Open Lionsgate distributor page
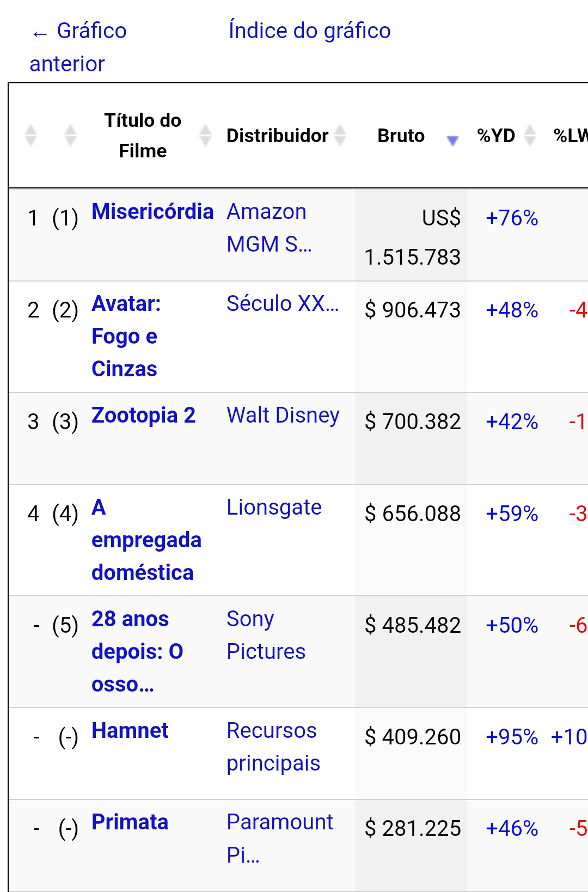The image size is (588, 892). [x=274, y=507]
